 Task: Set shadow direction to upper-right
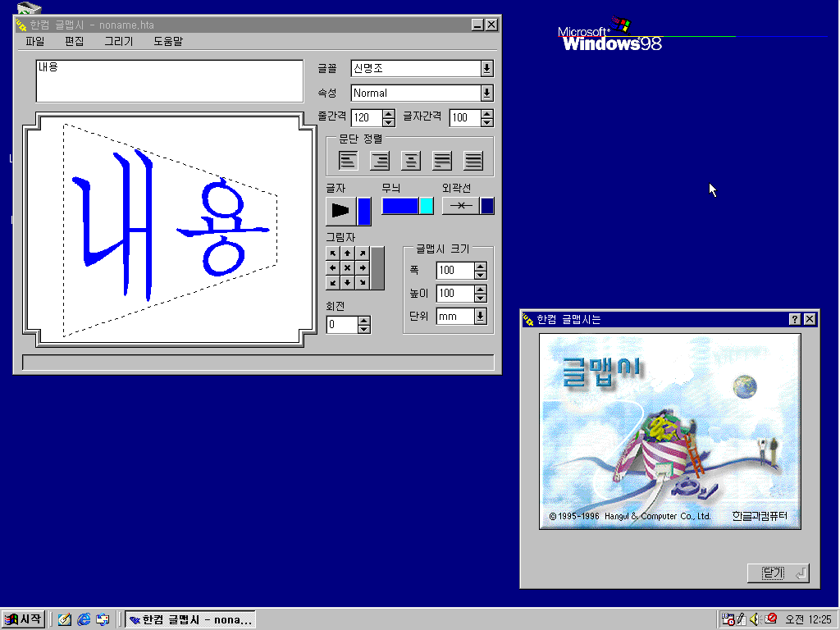[363, 253]
